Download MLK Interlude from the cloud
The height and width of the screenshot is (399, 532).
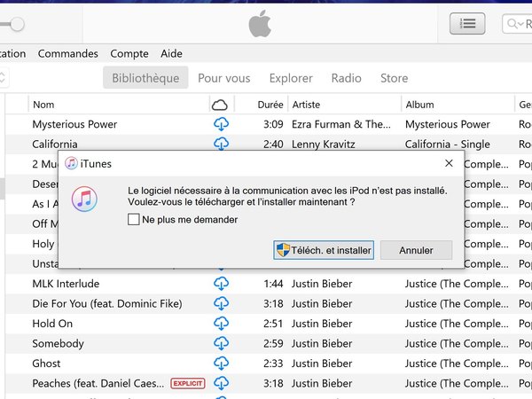[x=221, y=284]
